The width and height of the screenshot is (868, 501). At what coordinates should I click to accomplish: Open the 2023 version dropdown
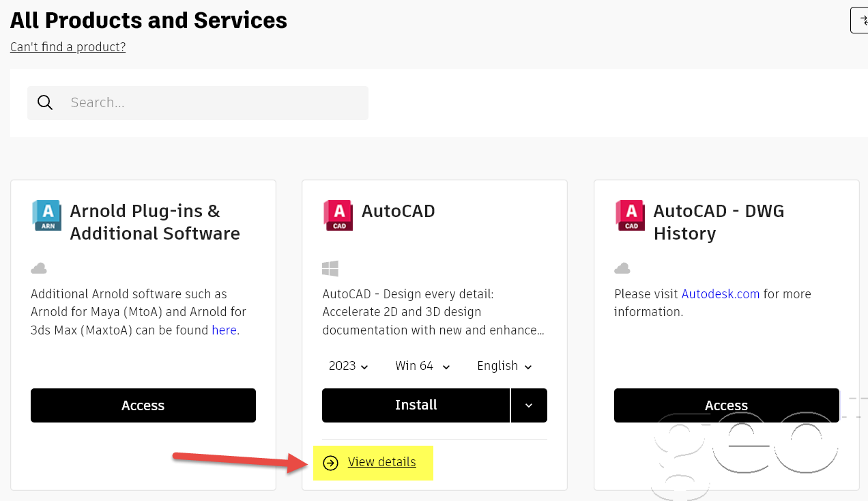pyautogui.click(x=349, y=366)
